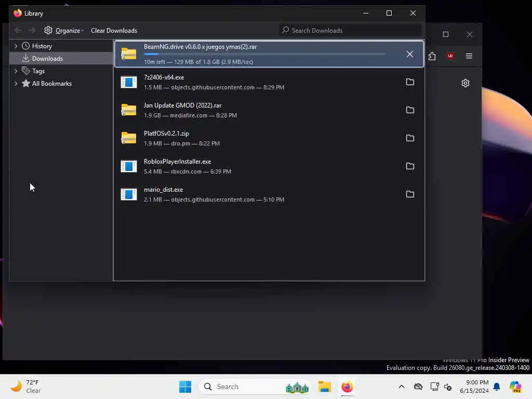Open Copilot preview icon in taskbar

tap(515, 387)
